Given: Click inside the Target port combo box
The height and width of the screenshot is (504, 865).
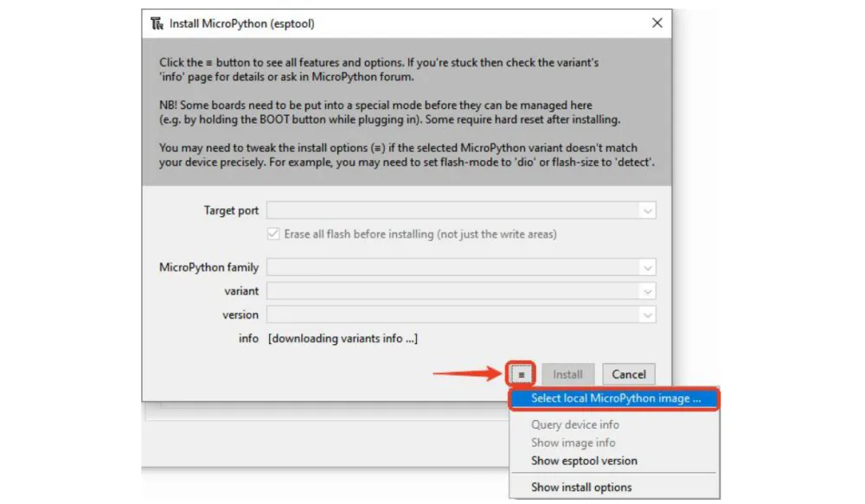Looking at the screenshot, I should click(461, 211).
